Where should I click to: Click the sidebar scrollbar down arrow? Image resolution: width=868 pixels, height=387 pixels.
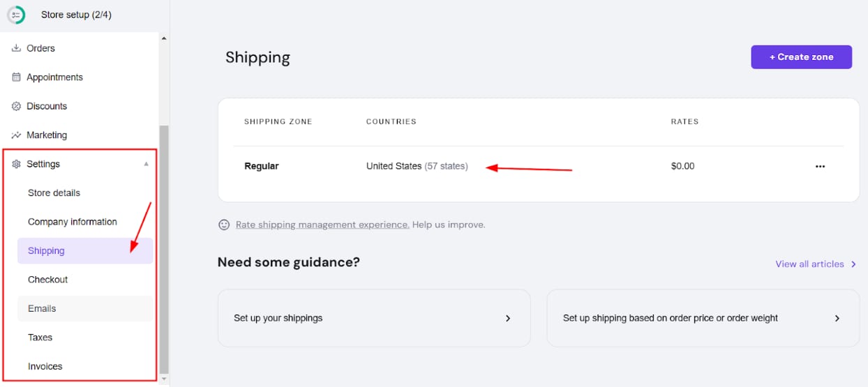(164, 379)
